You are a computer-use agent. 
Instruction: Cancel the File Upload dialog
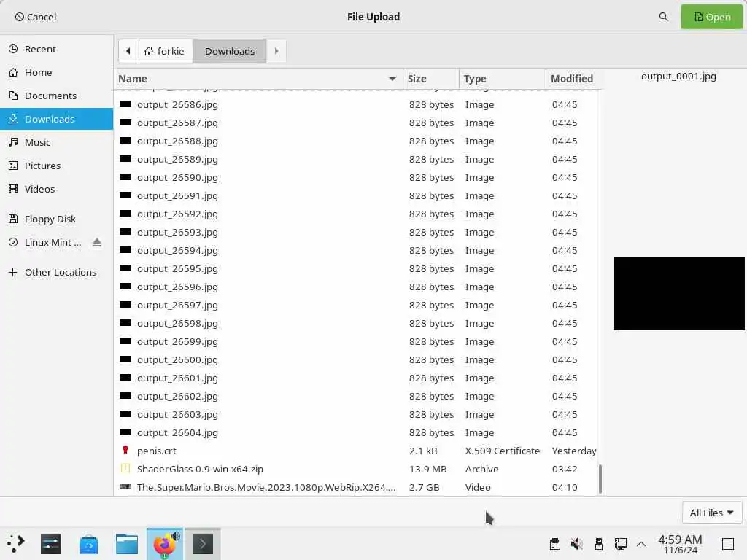tap(36, 17)
